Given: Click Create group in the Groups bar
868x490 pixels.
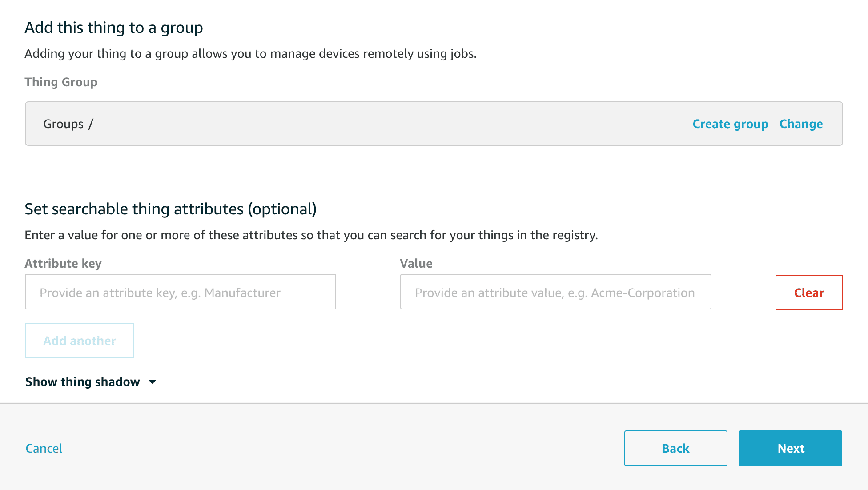Looking at the screenshot, I should [730, 124].
